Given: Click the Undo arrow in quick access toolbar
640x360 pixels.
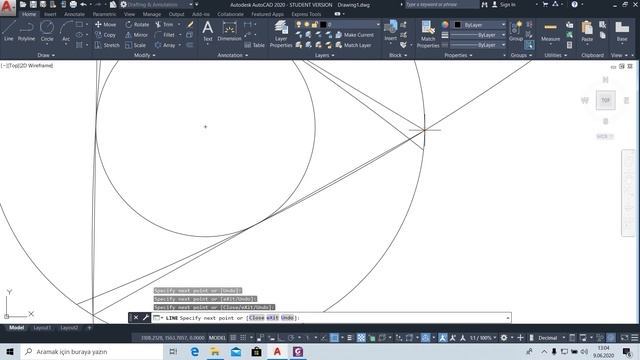Looking at the screenshot, I should [x=84, y=4].
